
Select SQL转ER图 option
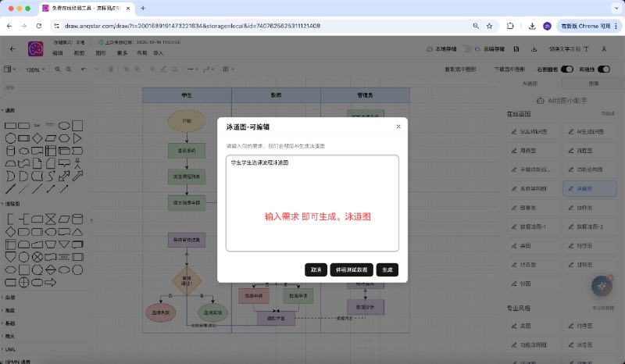pyautogui.click(x=534, y=131)
